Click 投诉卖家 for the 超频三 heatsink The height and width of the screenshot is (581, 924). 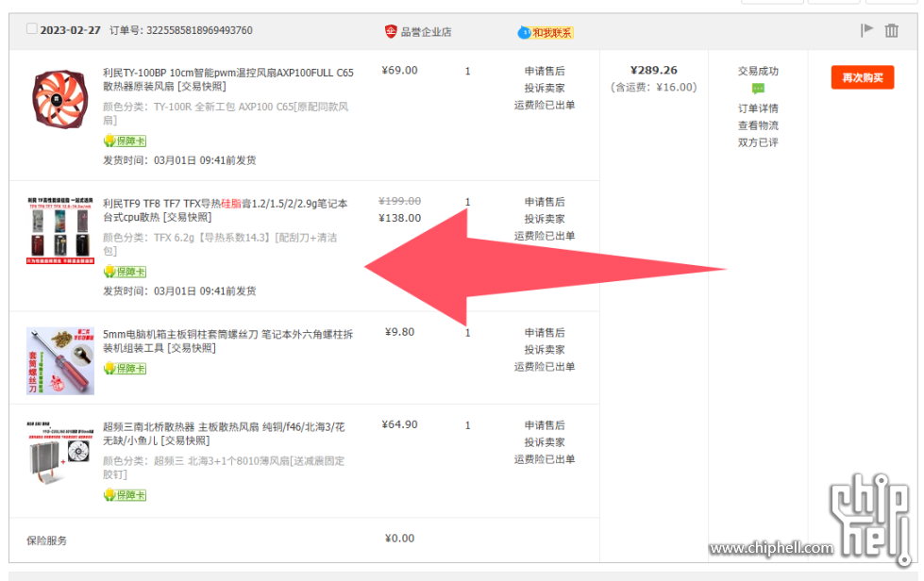tap(545, 442)
